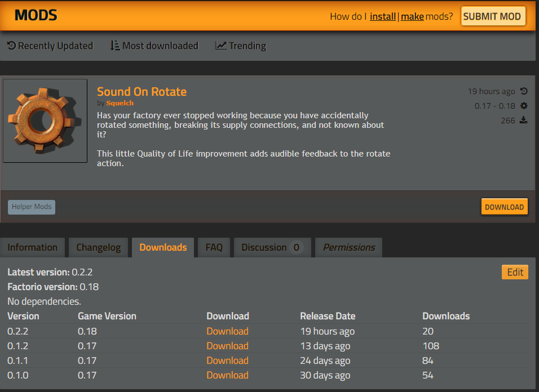Download version 0.1.0
Screen dimensions: 539x392
click(x=227, y=375)
